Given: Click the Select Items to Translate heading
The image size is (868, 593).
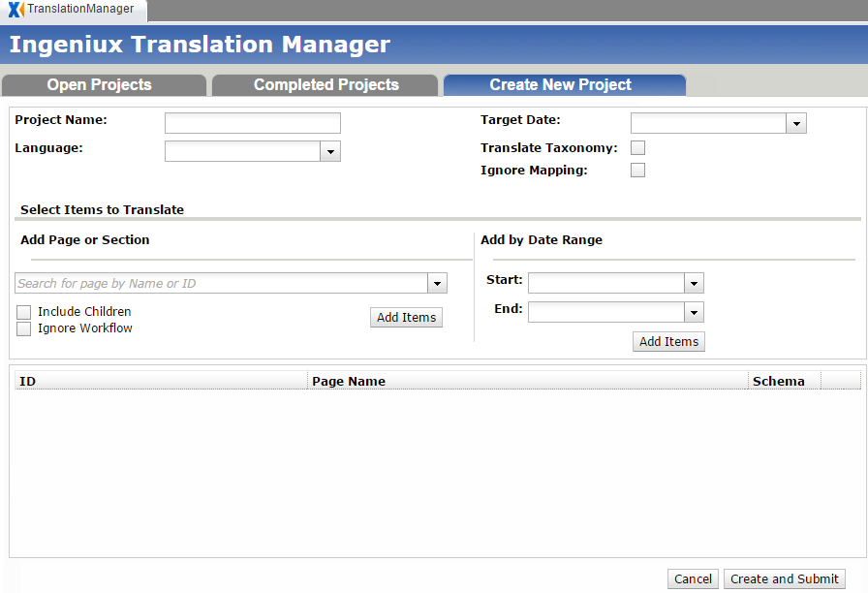Looking at the screenshot, I should [103, 210].
